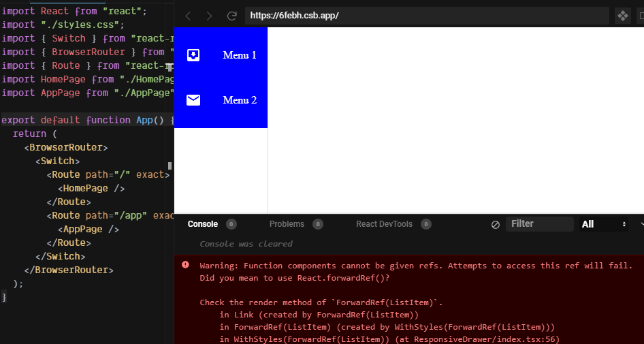Click the import AppPage line

click(88, 93)
